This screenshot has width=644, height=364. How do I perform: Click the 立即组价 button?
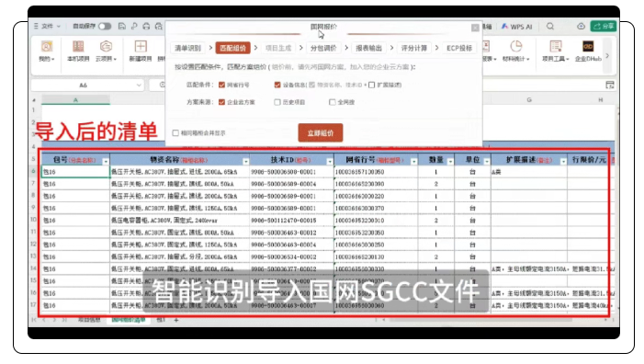click(x=321, y=132)
